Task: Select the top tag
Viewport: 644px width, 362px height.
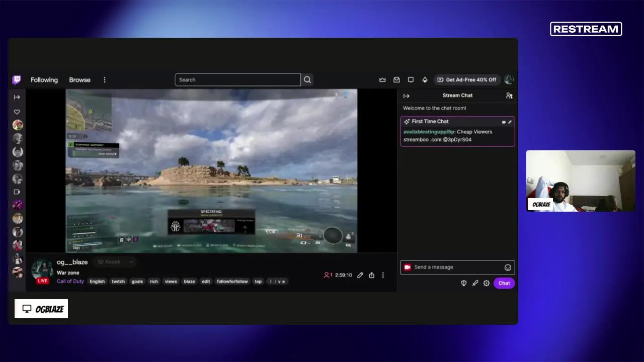Action: coord(258,282)
